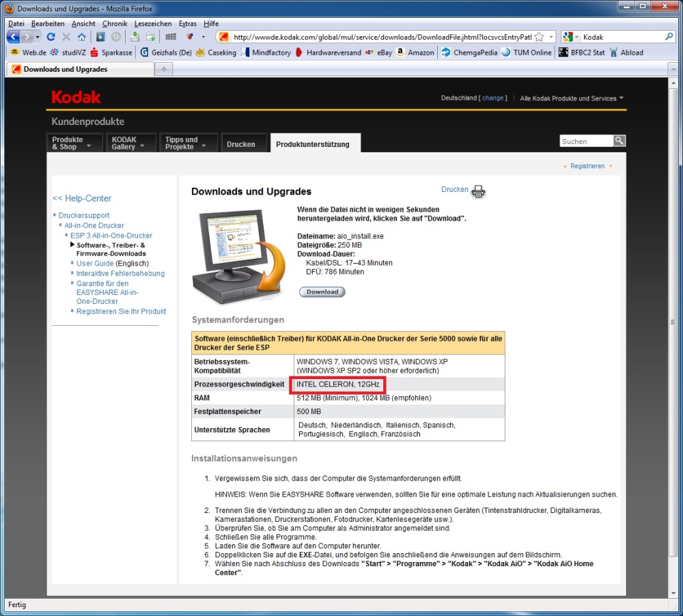
Task: Open the Ansicht menu
Action: coord(83,23)
